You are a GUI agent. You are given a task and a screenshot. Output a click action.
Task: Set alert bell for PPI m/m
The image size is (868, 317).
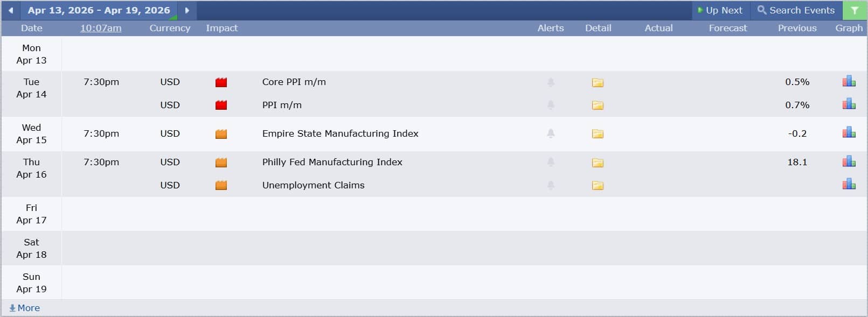551,105
